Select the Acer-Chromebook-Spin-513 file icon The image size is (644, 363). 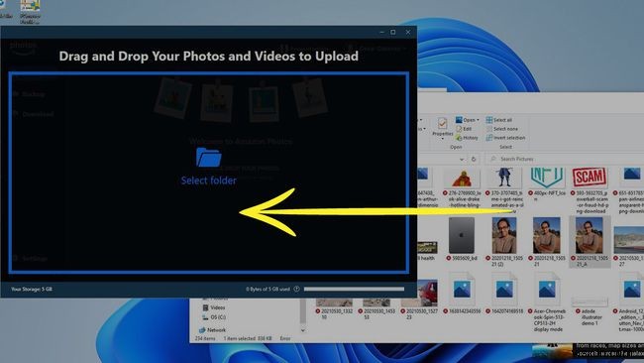point(547,290)
